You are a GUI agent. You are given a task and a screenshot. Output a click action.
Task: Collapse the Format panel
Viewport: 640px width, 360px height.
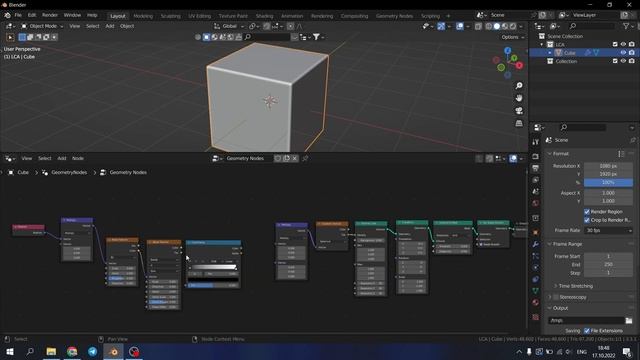click(x=549, y=154)
